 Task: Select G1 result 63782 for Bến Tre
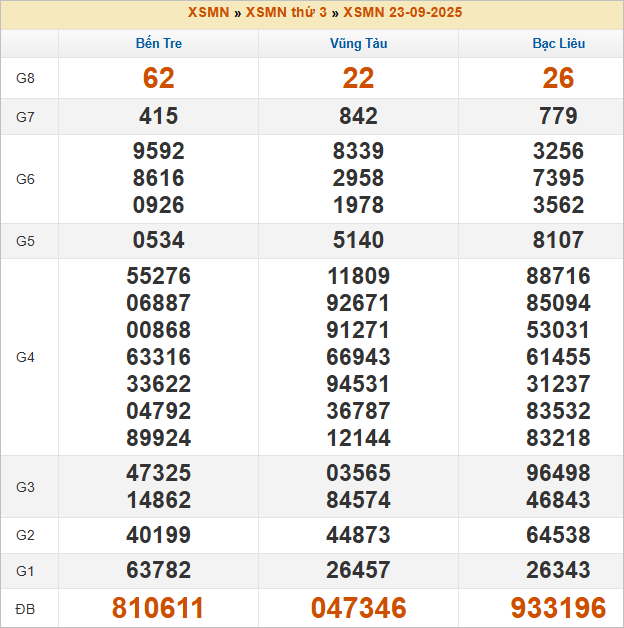[x=159, y=571]
